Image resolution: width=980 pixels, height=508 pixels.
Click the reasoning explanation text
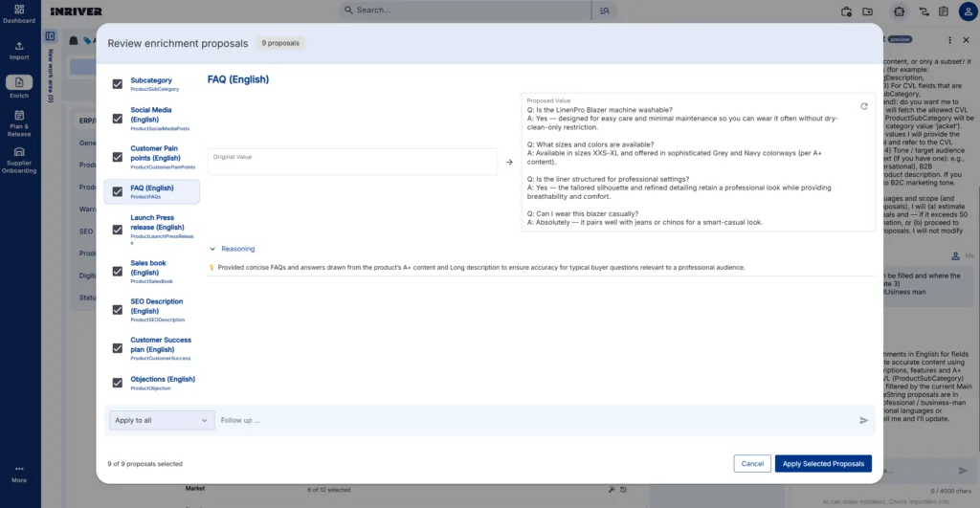coord(481,268)
